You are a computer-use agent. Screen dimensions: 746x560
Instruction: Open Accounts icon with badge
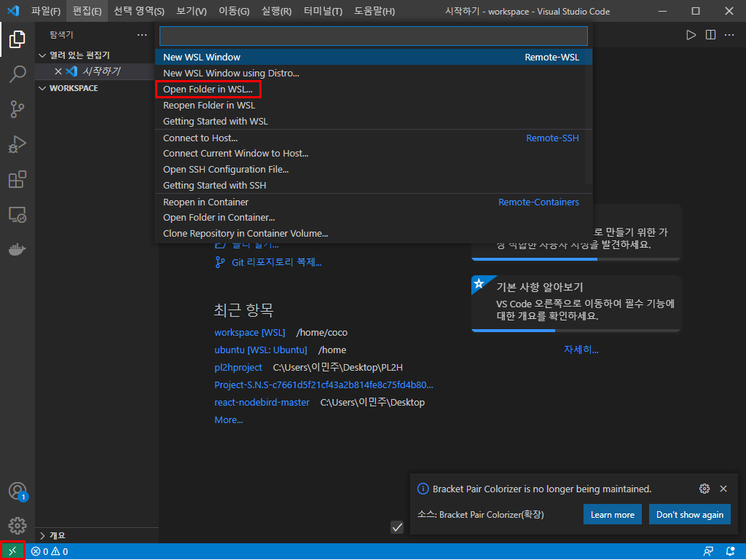pyautogui.click(x=17, y=491)
